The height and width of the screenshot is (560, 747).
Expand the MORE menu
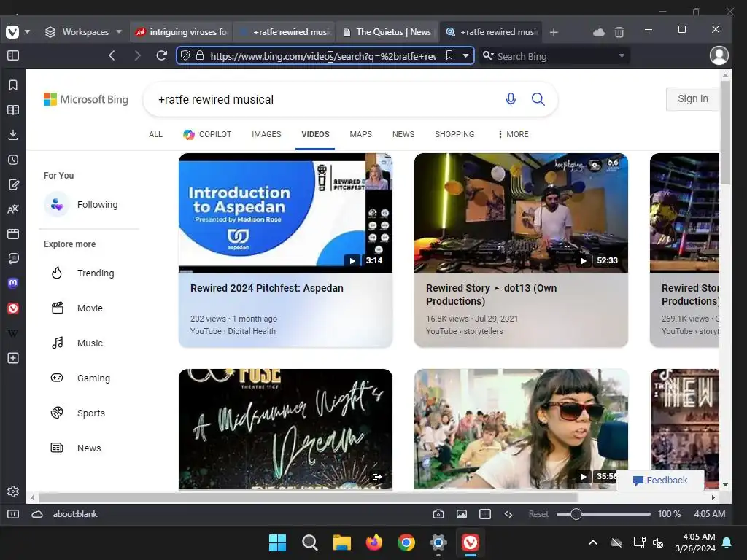tap(513, 134)
